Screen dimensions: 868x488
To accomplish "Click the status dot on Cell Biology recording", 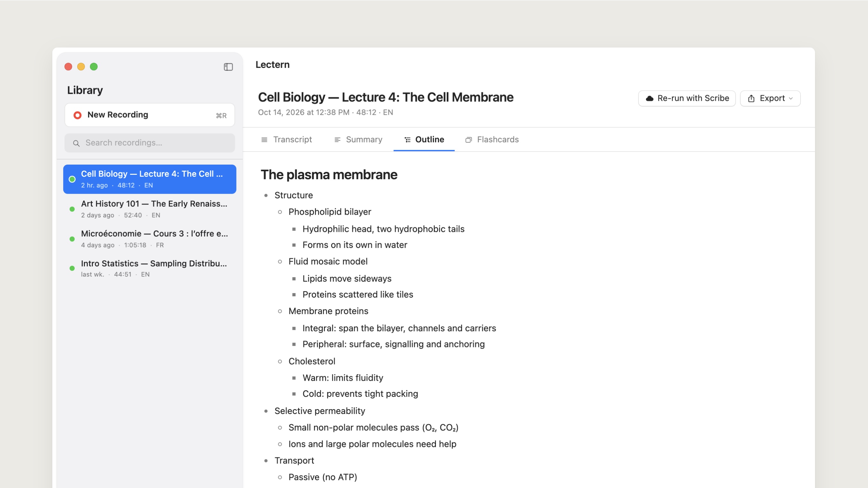I will 72,179.
